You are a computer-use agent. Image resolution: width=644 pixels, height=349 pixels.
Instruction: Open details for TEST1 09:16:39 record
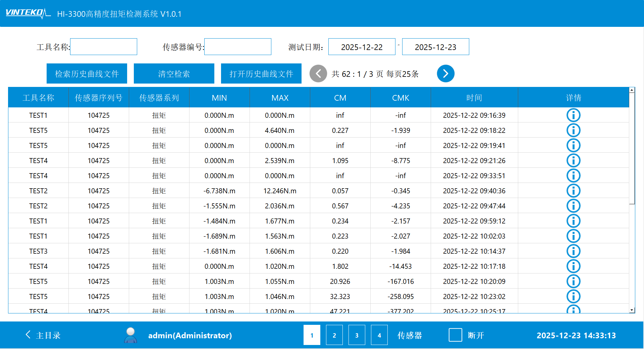[573, 115]
